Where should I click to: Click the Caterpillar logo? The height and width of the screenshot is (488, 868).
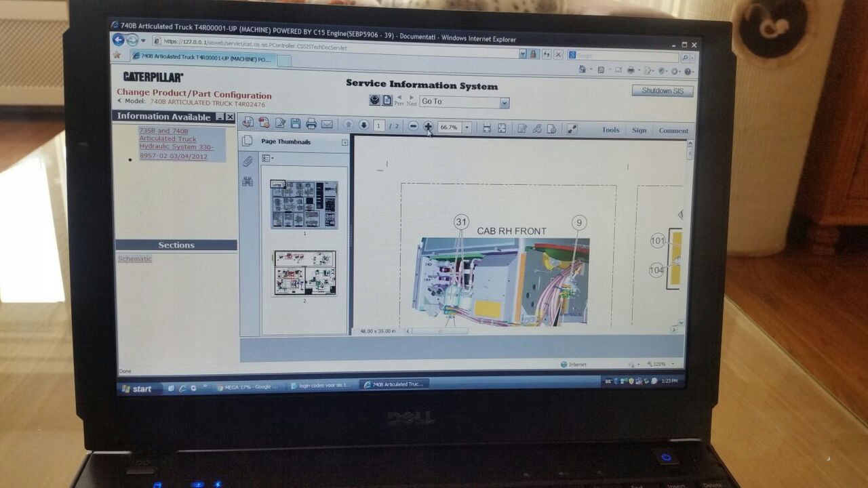[x=153, y=77]
